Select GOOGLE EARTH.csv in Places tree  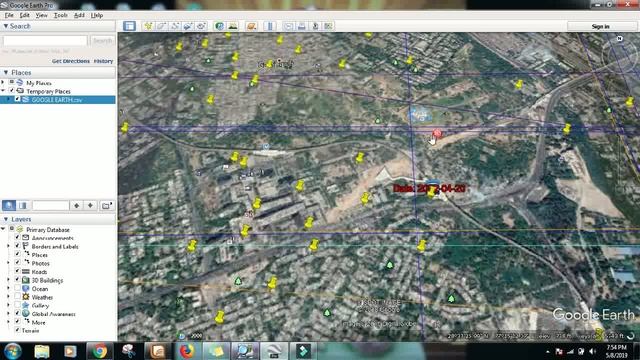[x=58, y=100]
